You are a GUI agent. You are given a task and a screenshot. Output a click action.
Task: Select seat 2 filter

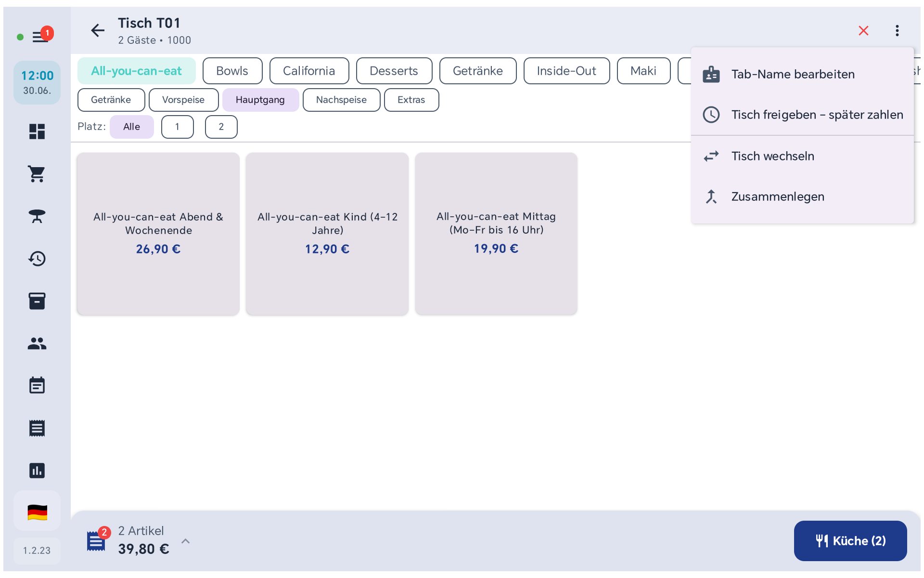[221, 127]
